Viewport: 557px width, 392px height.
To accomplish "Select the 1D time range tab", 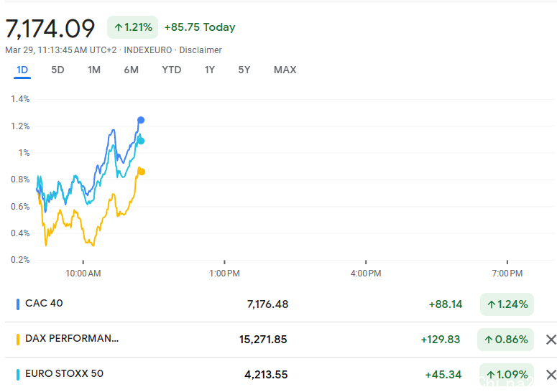I will (x=22, y=70).
